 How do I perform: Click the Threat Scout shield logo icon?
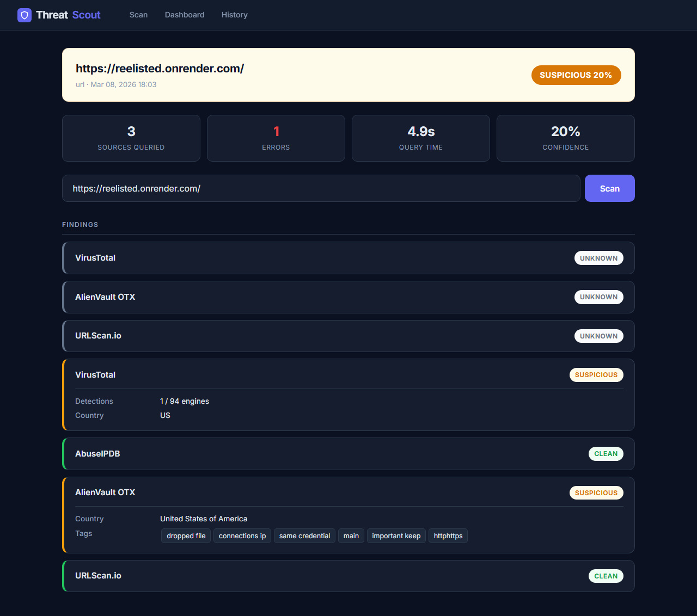(x=24, y=15)
